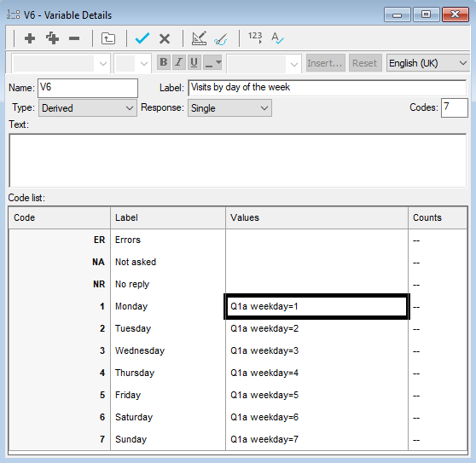Select the Tuesday label cell
The image size is (476, 463).
168,328
